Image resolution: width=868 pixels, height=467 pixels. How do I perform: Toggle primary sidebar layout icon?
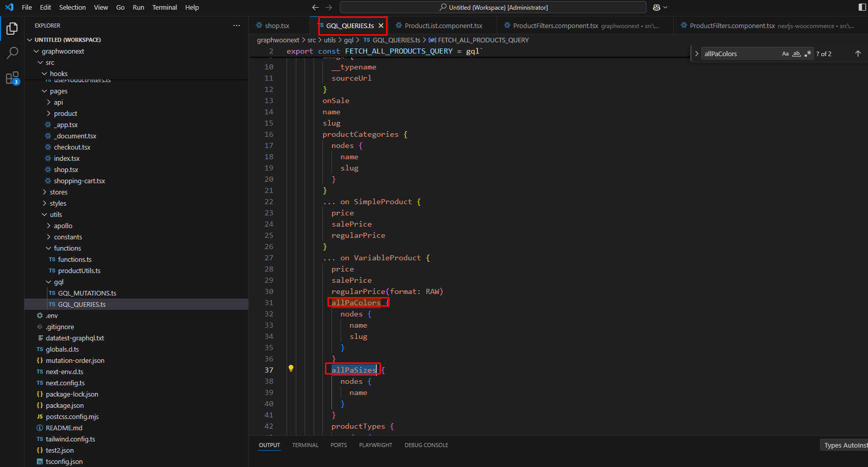(x=862, y=8)
